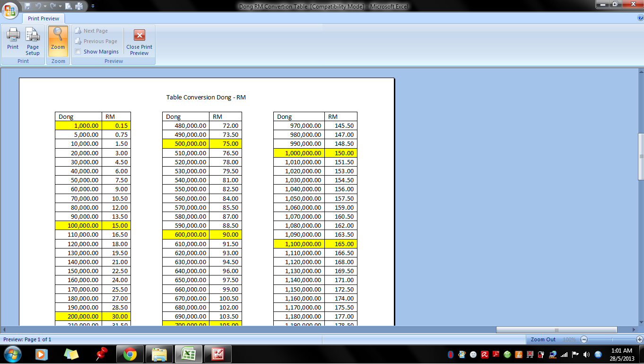Toggle Previous Page in the Preview group

(97, 41)
